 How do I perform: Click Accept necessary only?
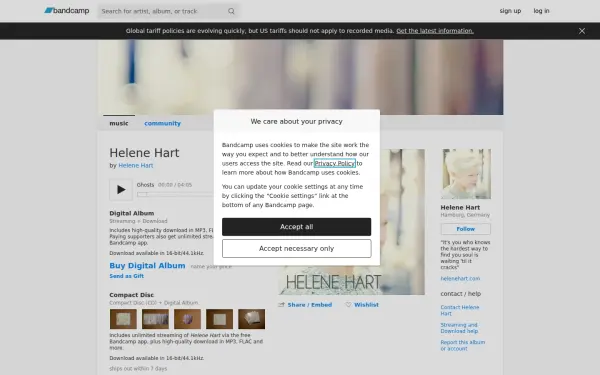coord(296,248)
